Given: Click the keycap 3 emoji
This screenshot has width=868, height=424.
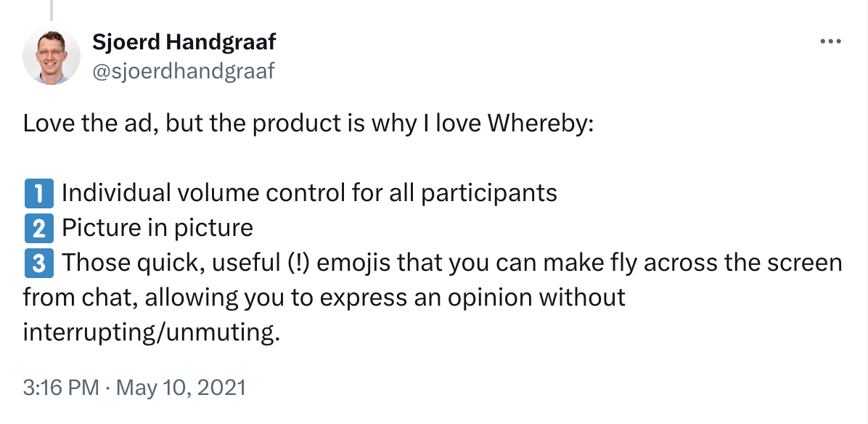Looking at the screenshot, I should click(x=39, y=263).
